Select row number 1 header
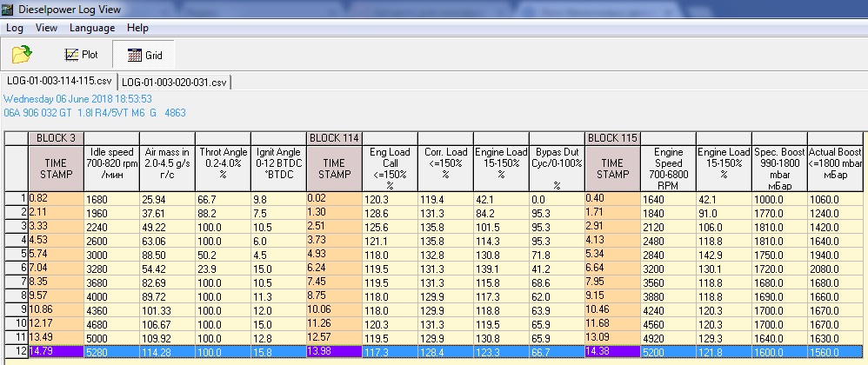The width and height of the screenshot is (868, 365). (x=16, y=197)
